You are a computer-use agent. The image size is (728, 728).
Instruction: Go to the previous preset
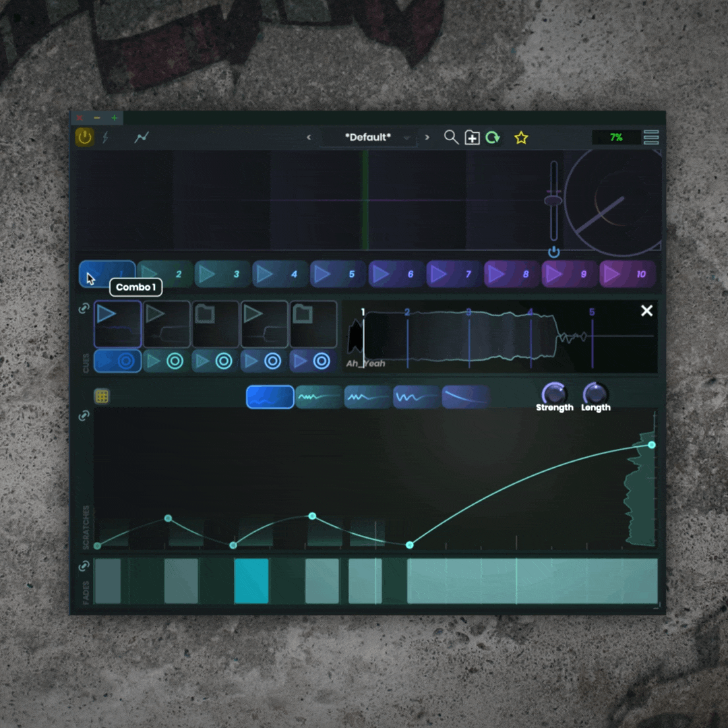point(309,138)
